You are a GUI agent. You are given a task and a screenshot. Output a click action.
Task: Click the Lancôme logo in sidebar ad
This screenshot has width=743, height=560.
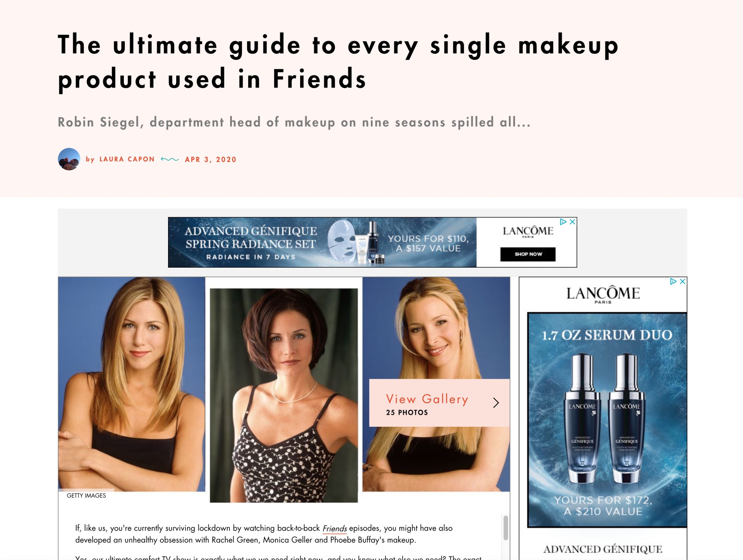coord(603,295)
